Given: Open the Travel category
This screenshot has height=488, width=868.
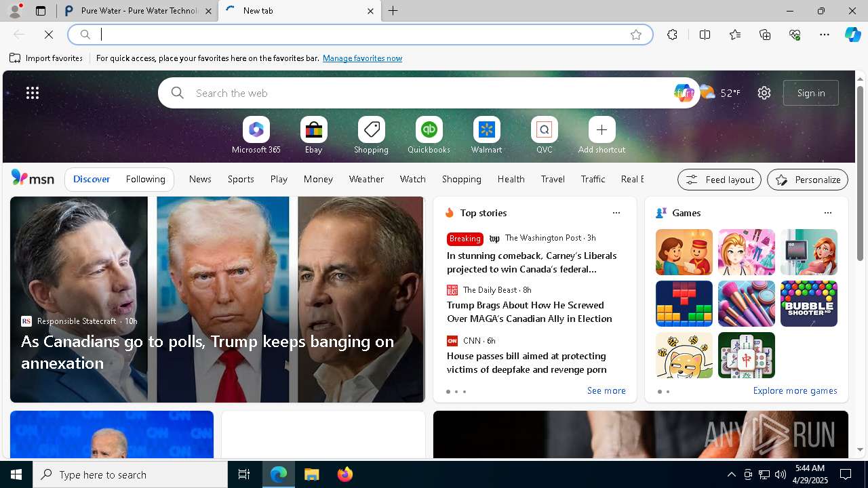Looking at the screenshot, I should tap(553, 179).
